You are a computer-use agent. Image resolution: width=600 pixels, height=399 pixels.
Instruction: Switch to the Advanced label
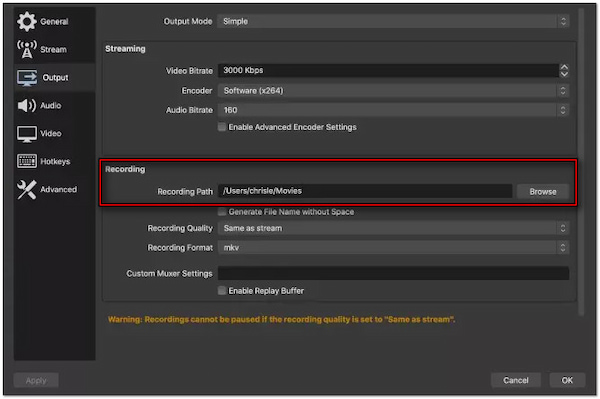point(59,189)
